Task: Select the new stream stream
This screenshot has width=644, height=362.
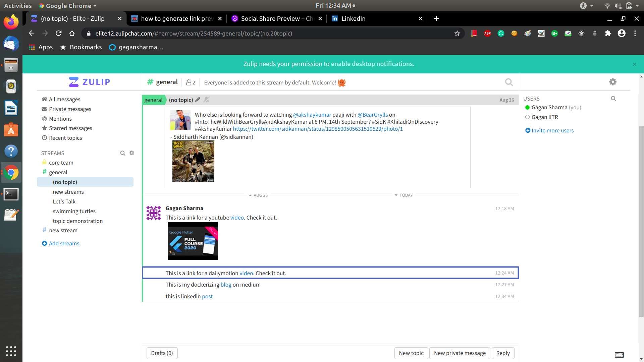Action: (63, 230)
